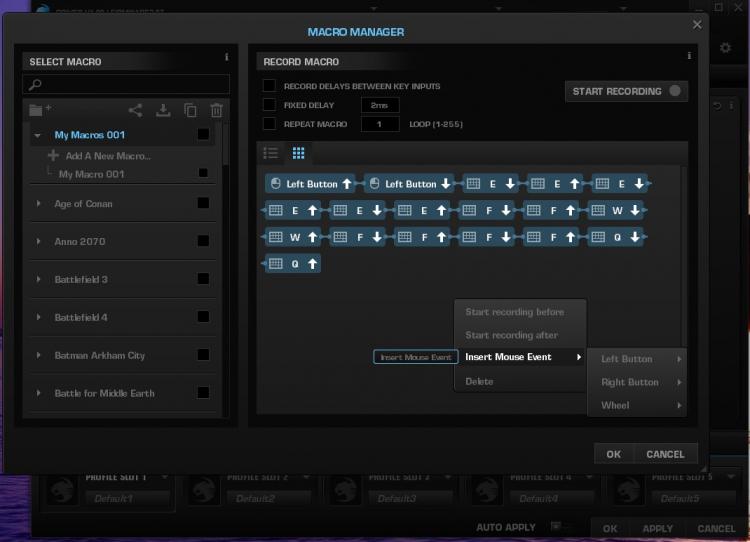
Task: Click the new folder icon in macro list
Action: (40, 110)
